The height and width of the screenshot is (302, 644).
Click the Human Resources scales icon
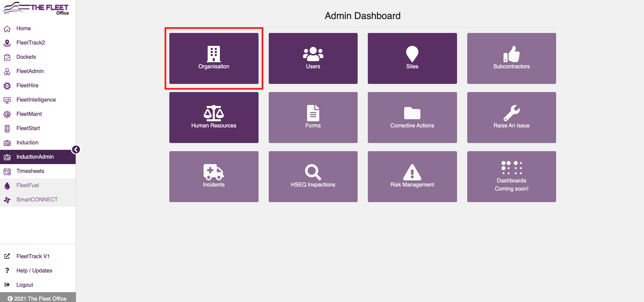[x=214, y=113]
